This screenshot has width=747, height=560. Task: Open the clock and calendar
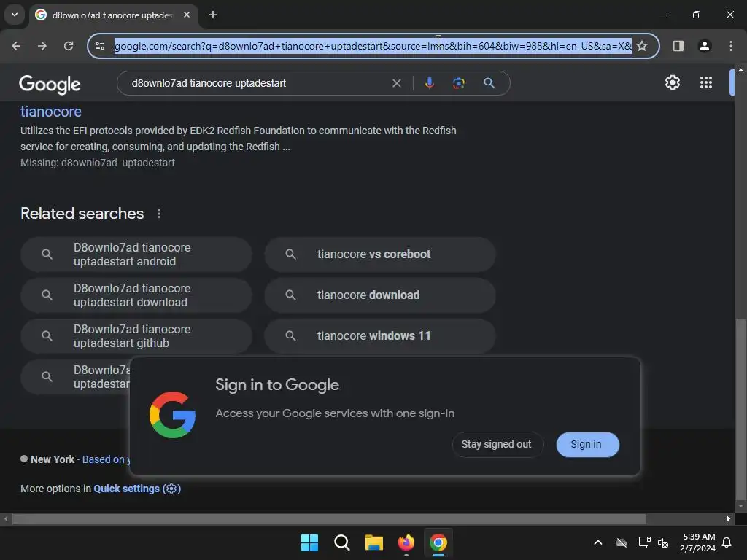(x=698, y=542)
